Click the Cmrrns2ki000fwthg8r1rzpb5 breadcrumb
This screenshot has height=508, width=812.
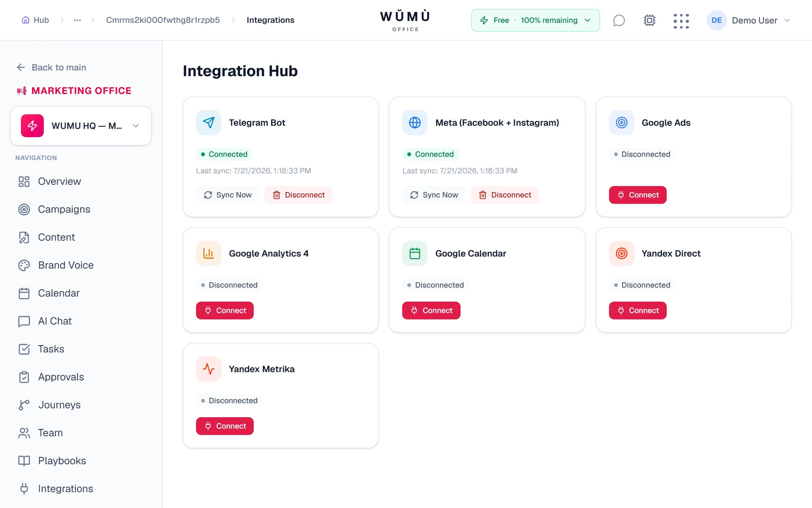coord(163,20)
